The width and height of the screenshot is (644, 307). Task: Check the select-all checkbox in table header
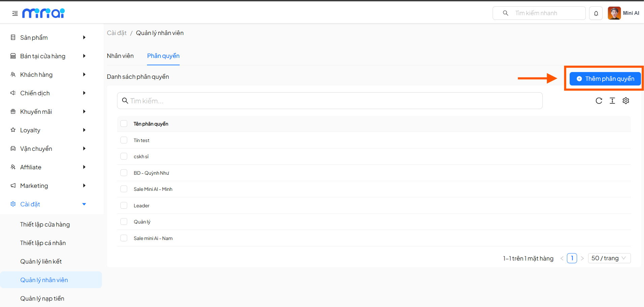pyautogui.click(x=123, y=124)
